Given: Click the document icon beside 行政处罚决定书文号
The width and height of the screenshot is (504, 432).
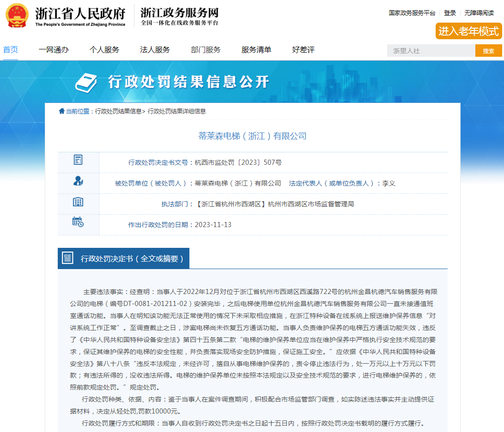Looking at the screenshot, I should click(x=78, y=160).
